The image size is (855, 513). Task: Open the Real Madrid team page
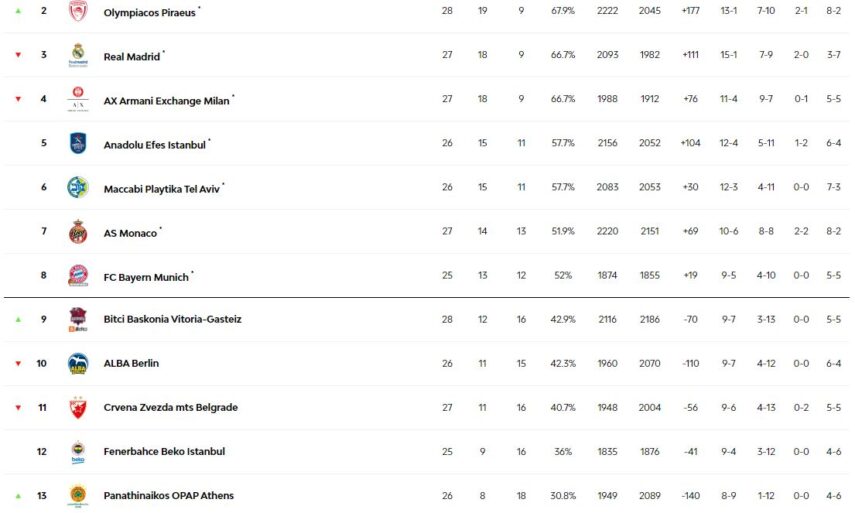(x=131, y=57)
